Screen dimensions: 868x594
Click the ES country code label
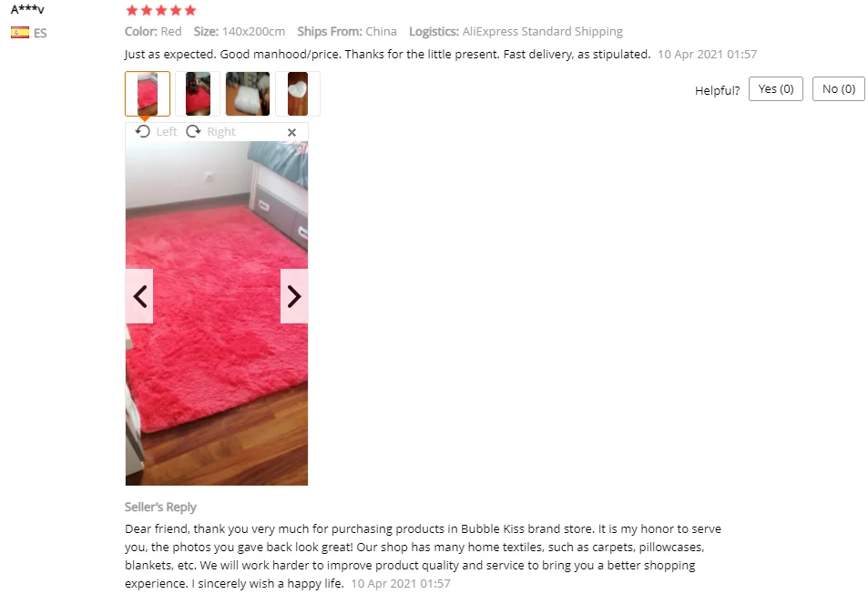pos(40,33)
